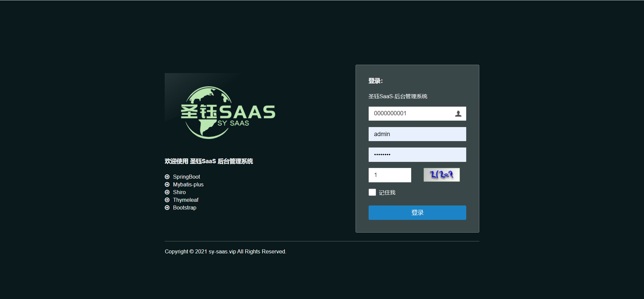
Task: Click the user icon in tenant field
Action: point(458,114)
